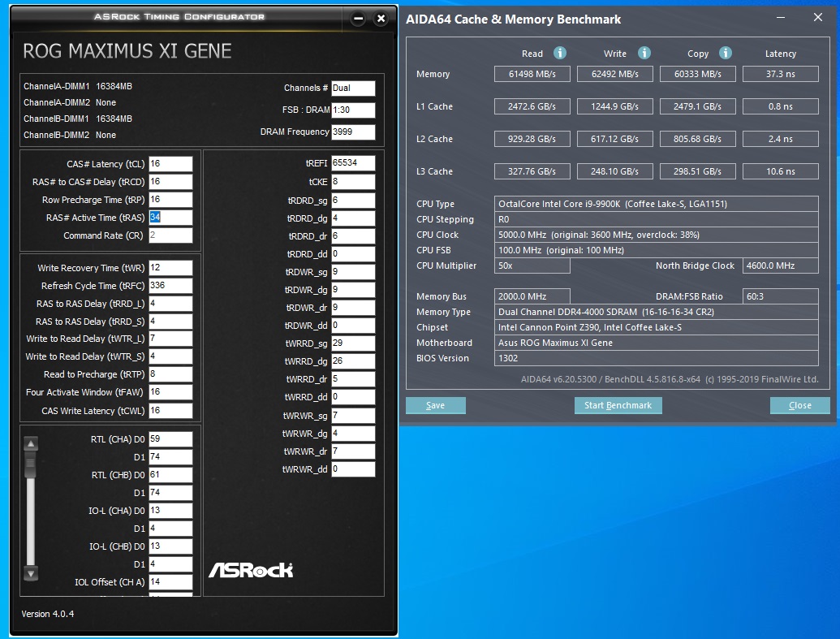
Task: Close the ASRock Timing Configurator window
Action: point(381,19)
